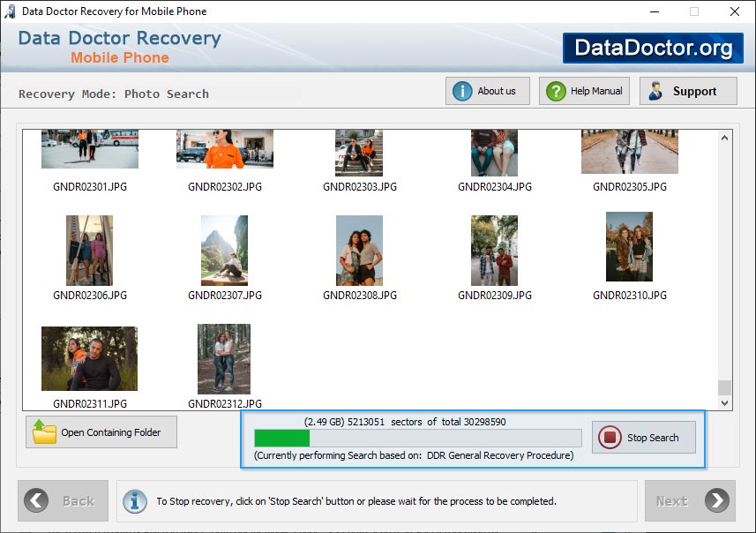Click the Next arrow icon
This screenshot has width=756, height=533.
[x=717, y=500]
